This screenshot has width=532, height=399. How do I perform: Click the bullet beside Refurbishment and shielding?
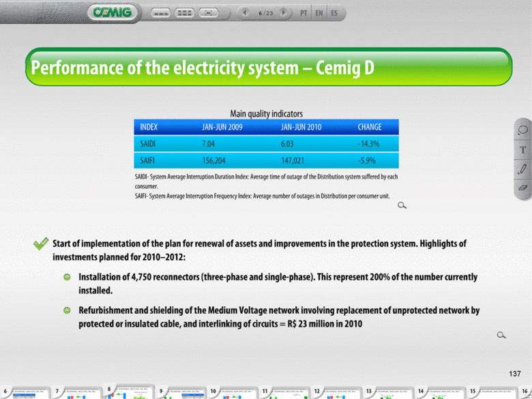(67, 310)
